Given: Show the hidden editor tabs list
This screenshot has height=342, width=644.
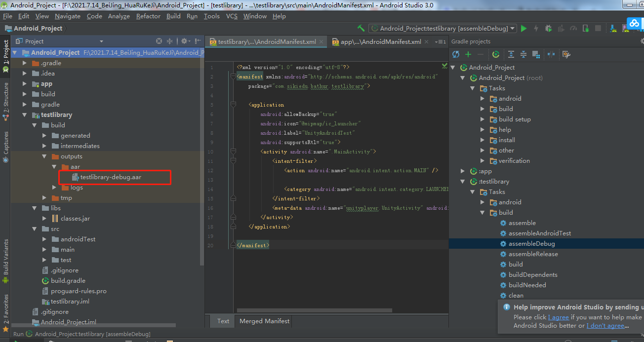Looking at the screenshot, I should click(441, 42).
